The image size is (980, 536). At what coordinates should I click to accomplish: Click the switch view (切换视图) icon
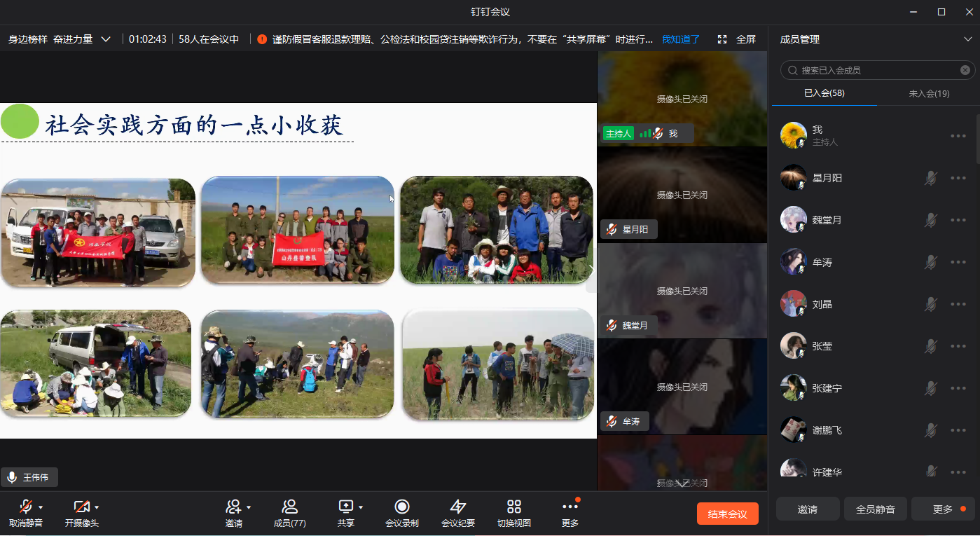tap(513, 507)
